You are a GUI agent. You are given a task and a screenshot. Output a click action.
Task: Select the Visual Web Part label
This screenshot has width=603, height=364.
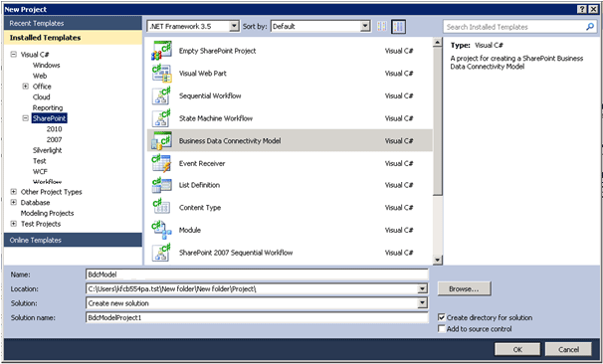click(203, 73)
